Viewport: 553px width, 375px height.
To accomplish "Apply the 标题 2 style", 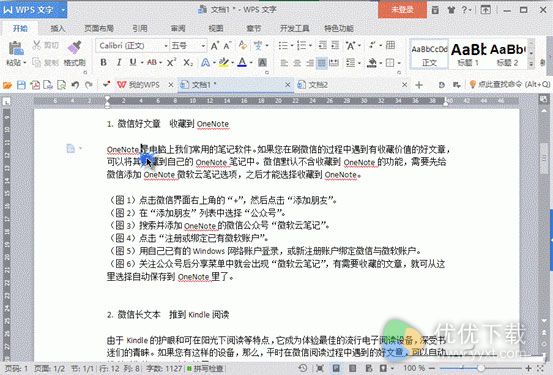I will click(508, 54).
